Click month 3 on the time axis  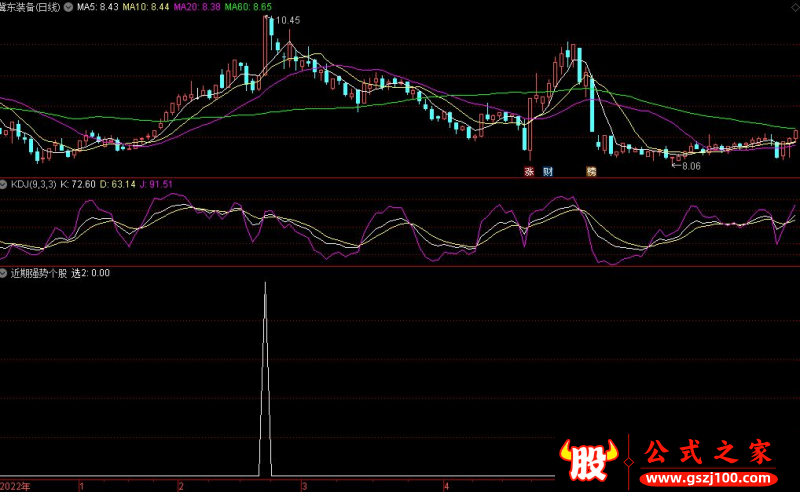(302, 485)
